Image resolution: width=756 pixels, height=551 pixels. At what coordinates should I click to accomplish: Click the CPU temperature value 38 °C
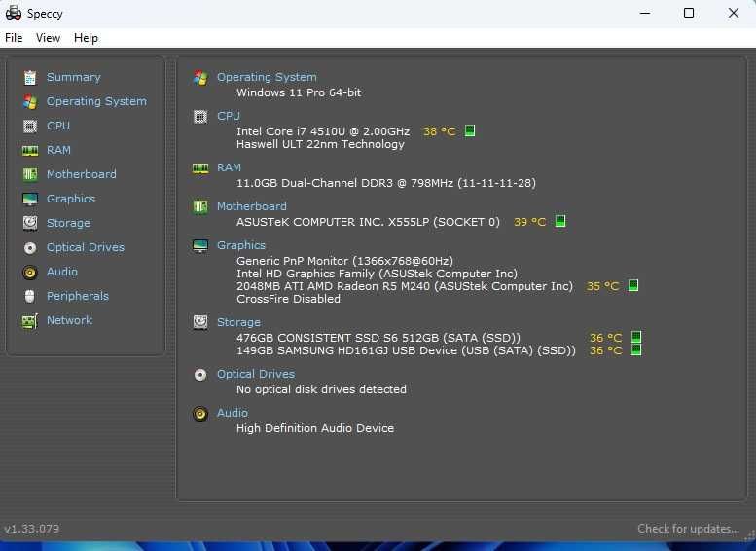(439, 131)
